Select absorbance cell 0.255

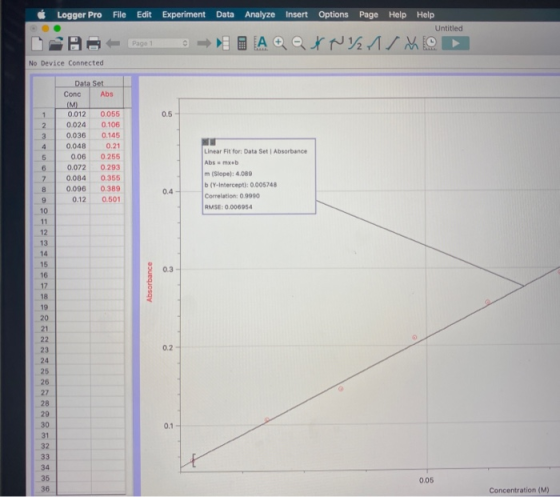(x=107, y=157)
